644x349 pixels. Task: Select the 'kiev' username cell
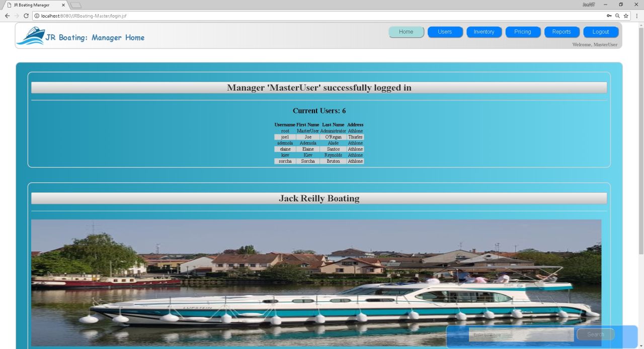pos(285,155)
